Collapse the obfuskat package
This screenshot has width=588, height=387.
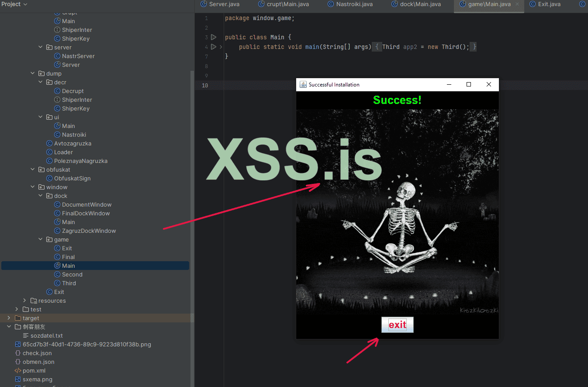point(33,169)
